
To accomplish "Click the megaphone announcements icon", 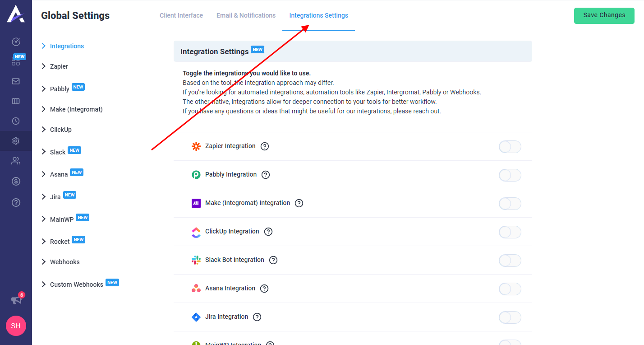I will pos(16,300).
